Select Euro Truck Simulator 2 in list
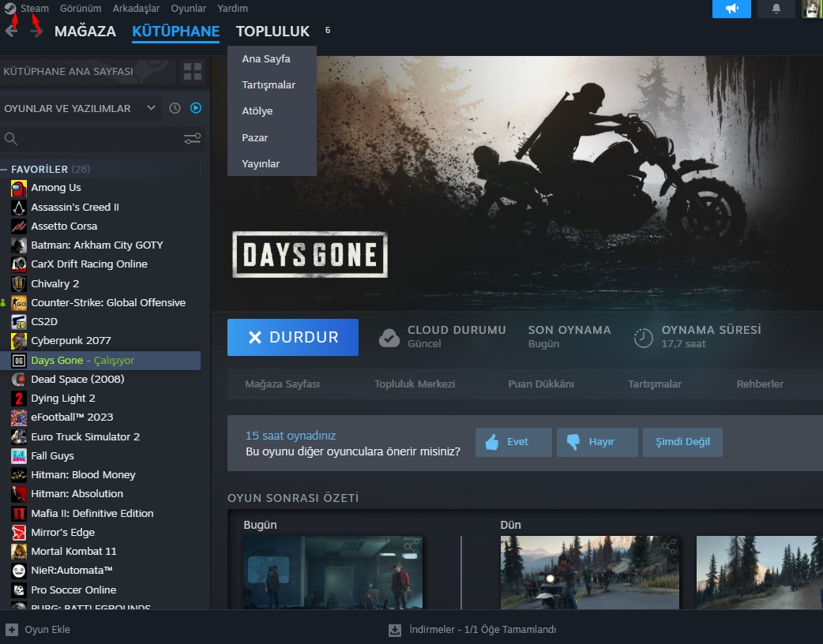The image size is (823, 644). [85, 437]
